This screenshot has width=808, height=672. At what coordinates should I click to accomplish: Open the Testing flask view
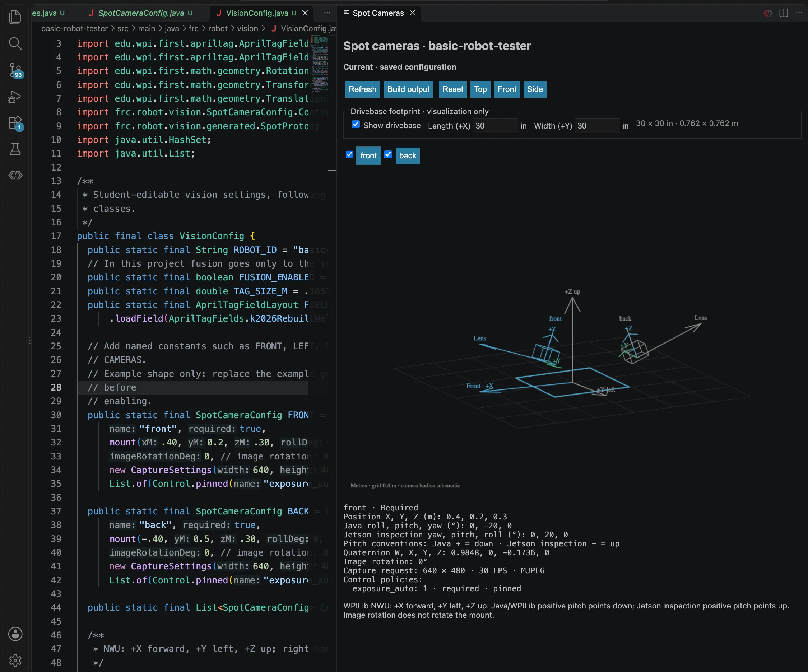point(15,149)
